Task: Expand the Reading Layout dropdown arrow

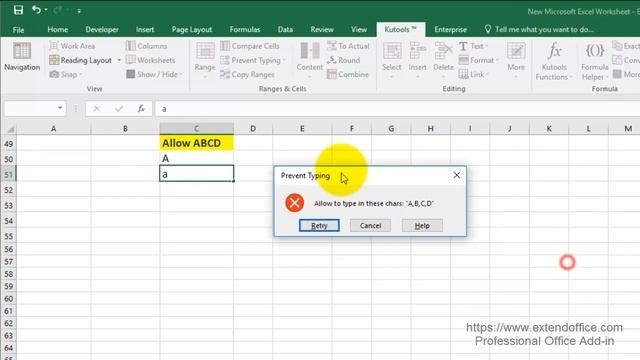Action: coord(119,60)
